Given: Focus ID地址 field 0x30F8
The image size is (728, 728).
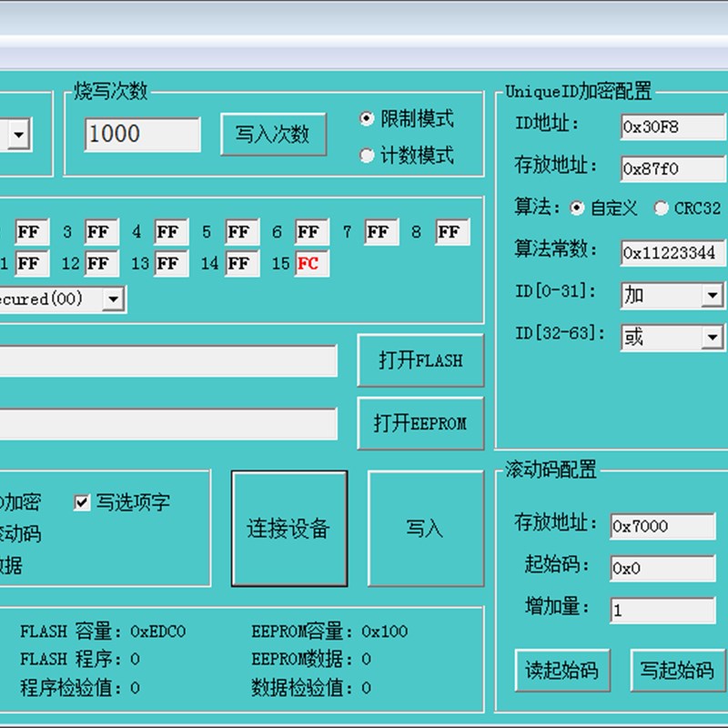Looking at the screenshot, I should point(673,126).
